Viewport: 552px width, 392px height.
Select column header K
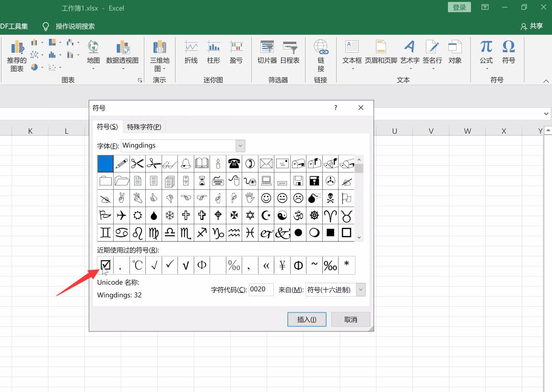tap(30, 131)
